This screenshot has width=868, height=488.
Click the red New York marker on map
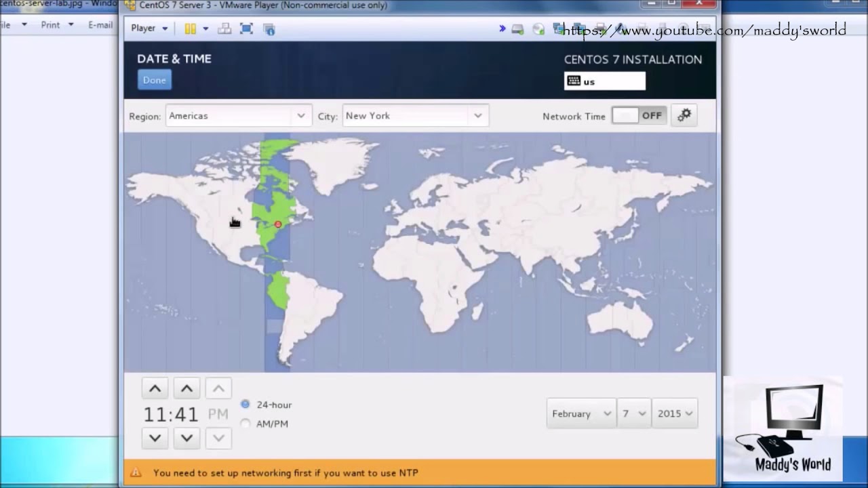[x=278, y=224]
